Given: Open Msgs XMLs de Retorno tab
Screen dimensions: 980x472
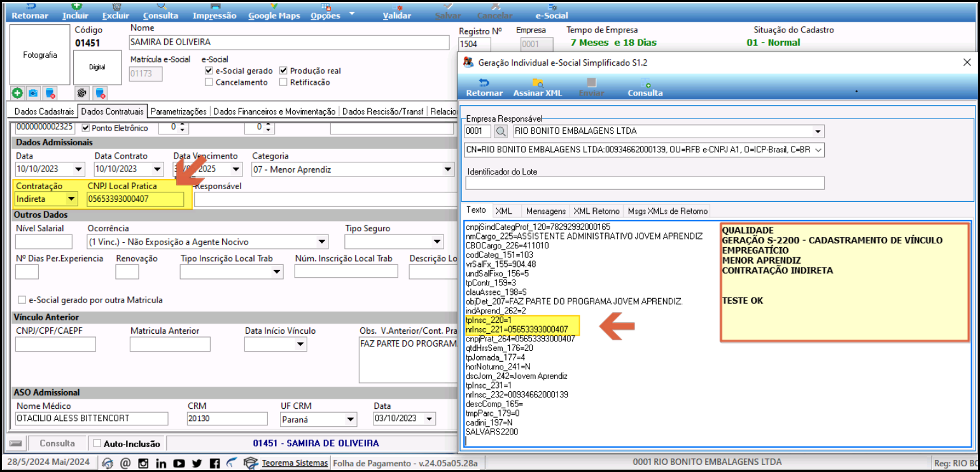Looking at the screenshot, I should tap(668, 211).
